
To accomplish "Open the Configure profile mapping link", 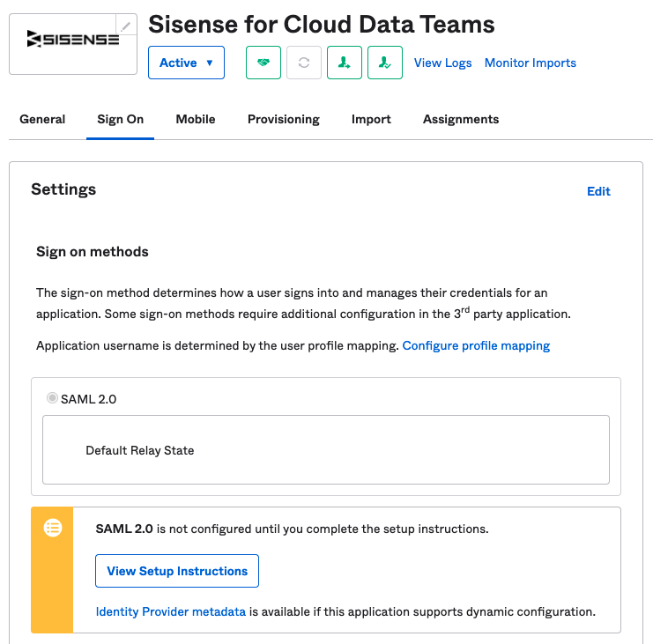I will coord(476,345).
